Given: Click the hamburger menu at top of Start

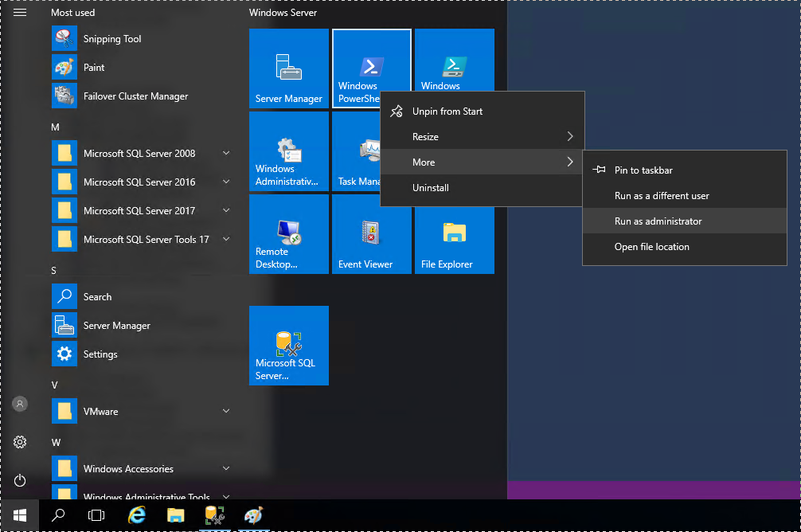Looking at the screenshot, I should pos(20,12).
